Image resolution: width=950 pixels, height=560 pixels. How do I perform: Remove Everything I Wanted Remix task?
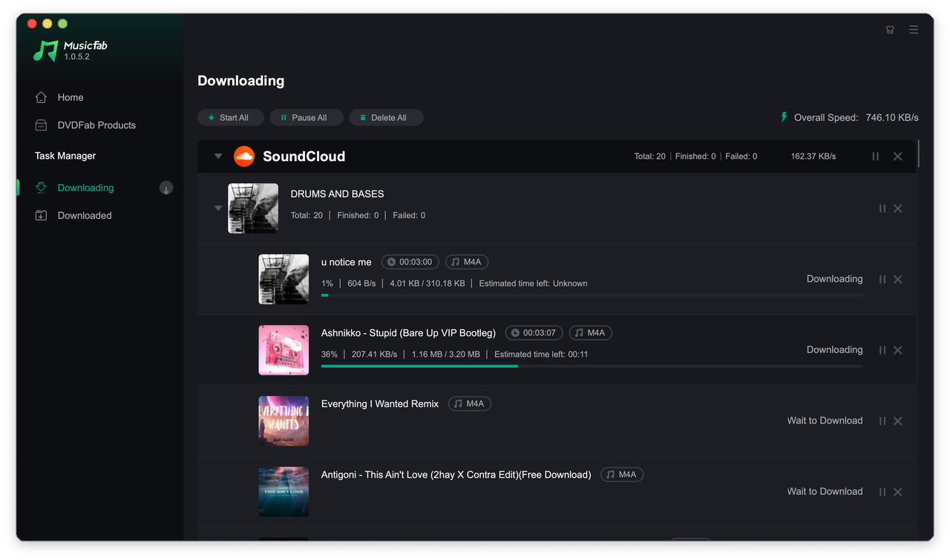(898, 421)
